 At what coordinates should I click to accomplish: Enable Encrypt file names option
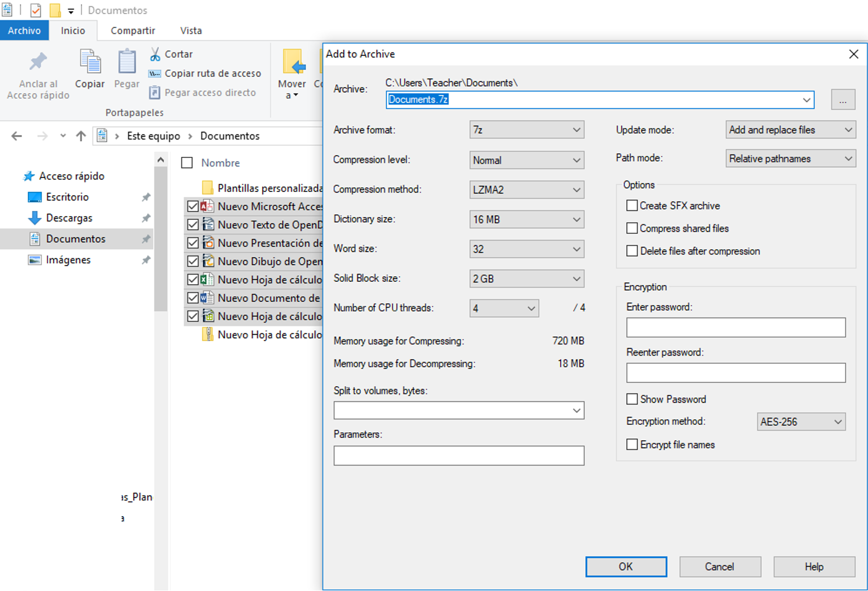point(632,444)
